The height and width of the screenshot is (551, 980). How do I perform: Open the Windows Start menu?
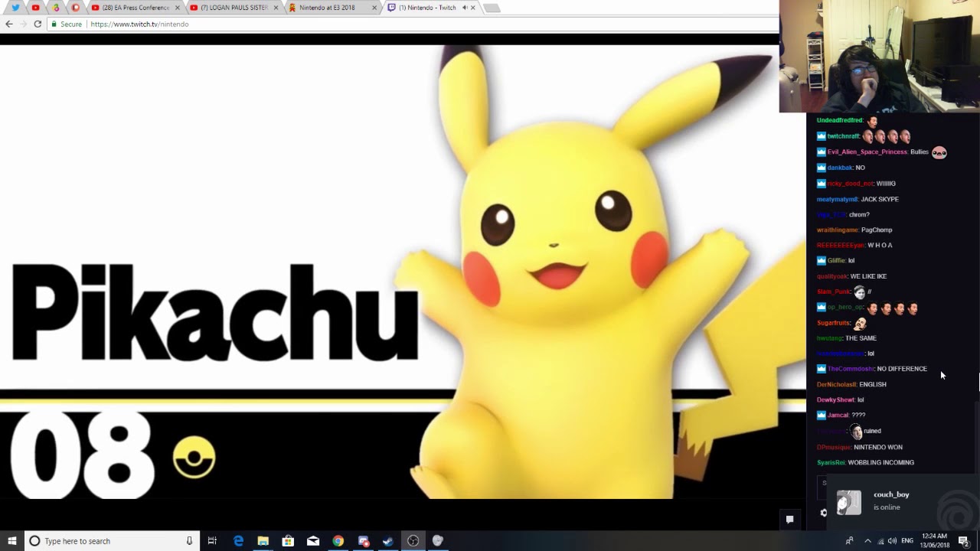[12, 541]
